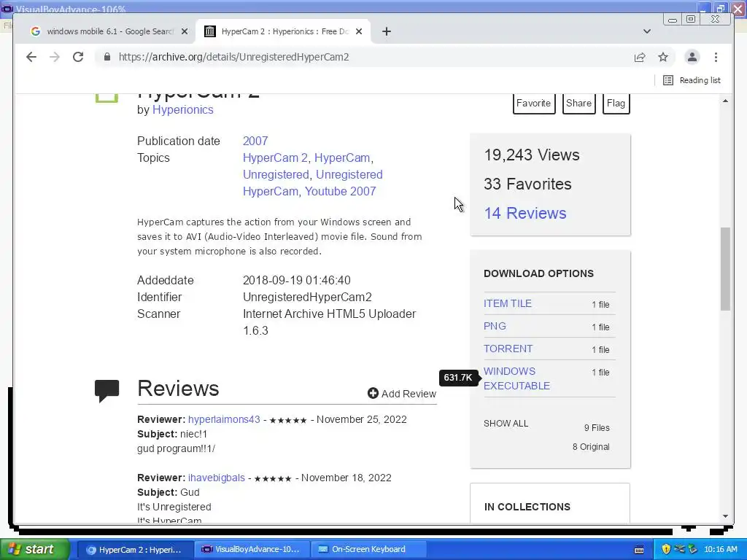747x560 pixels.
Task: Click the 8 Original count text
Action: [591, 447]
